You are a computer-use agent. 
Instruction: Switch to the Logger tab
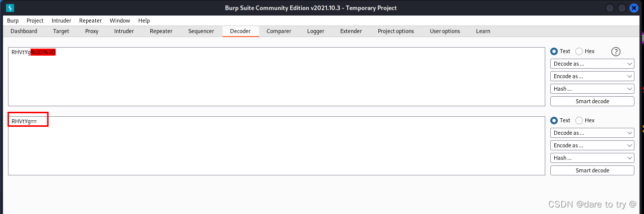coord(316,31)
